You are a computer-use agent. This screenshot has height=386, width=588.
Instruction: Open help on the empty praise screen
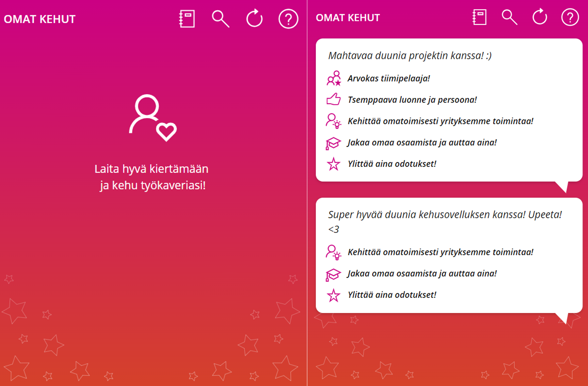pos(288,19)
